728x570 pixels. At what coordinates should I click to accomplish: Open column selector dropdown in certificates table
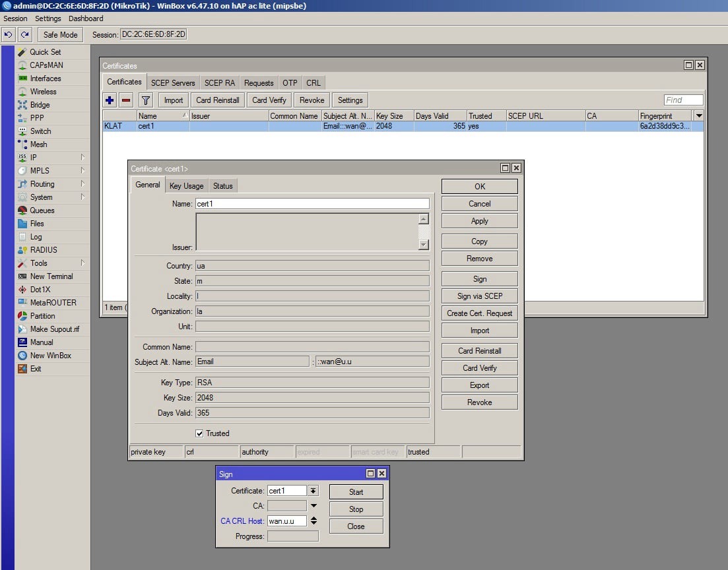(699, 115)
